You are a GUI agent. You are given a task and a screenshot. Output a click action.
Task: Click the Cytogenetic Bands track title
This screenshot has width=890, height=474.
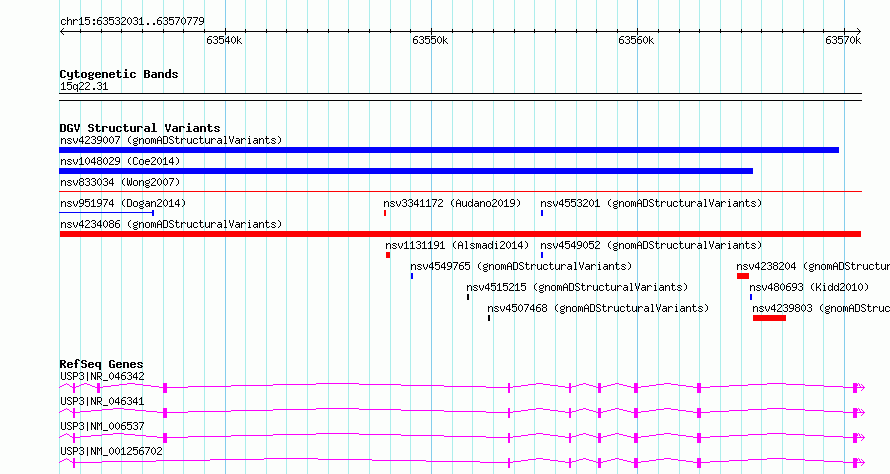point(119,74)
